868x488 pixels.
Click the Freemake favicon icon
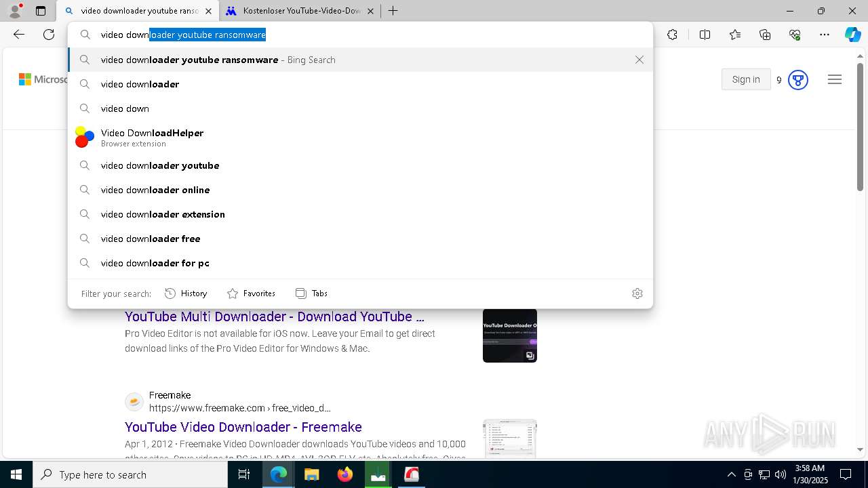(x=134, y=401)
